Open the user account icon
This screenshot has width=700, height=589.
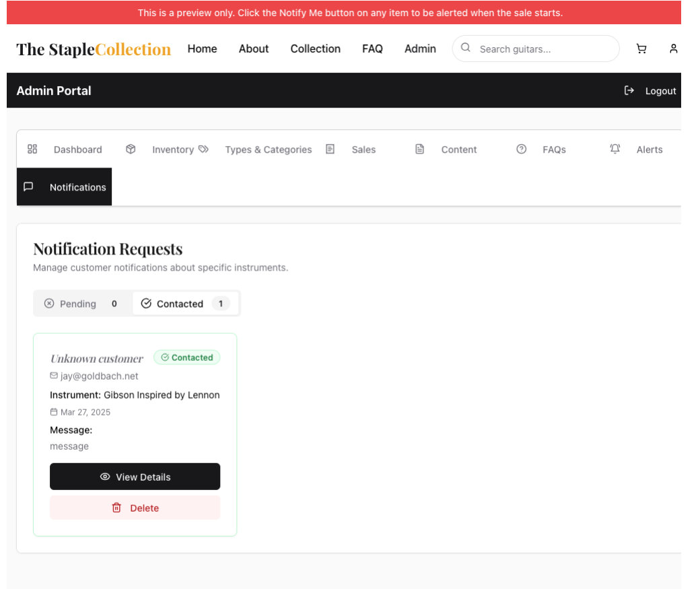[x=673, y=48]
